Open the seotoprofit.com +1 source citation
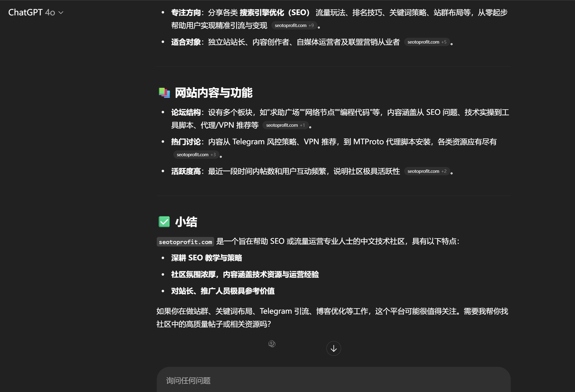Viewport: 575px width, 392px height. point(285,125)
